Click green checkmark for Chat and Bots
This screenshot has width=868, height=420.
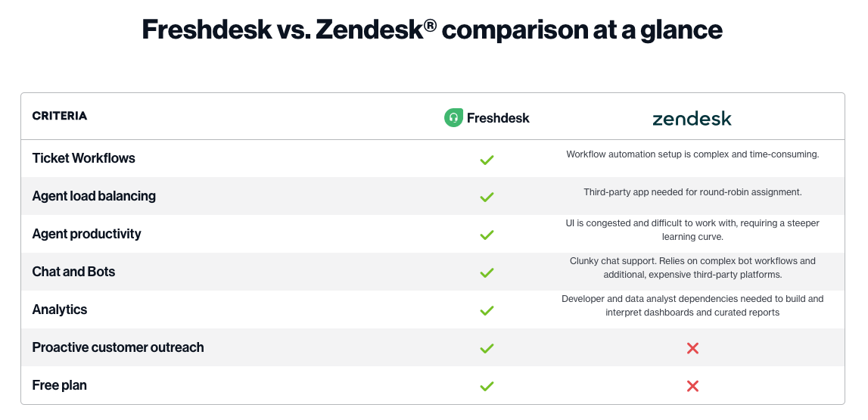coord(487,272)
